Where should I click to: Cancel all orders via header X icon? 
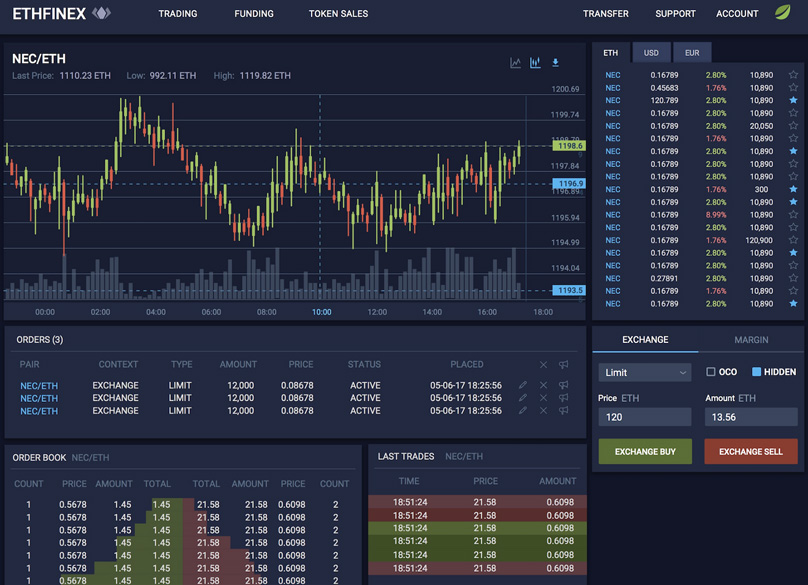543,365
